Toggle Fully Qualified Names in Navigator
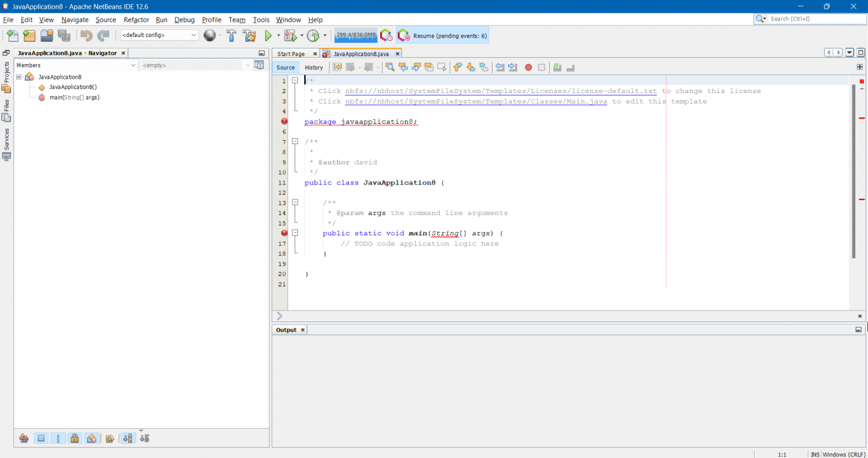The width and height of the screenshot is (868, 458). (x=109, y=438)
